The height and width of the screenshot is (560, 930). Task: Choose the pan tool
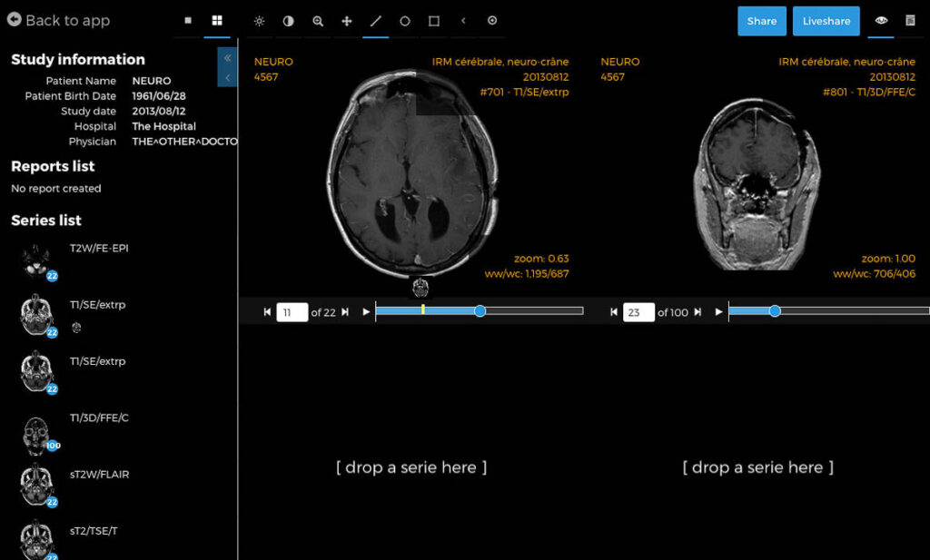(x=346, y=20)
